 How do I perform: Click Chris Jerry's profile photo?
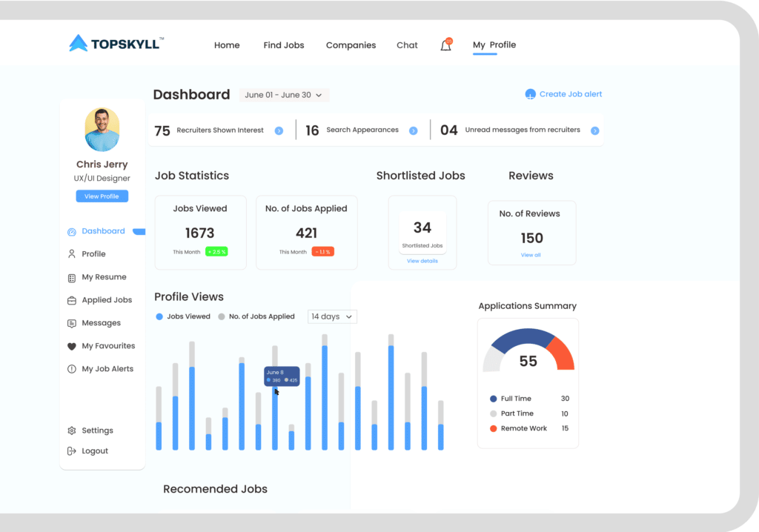[102, 130]
